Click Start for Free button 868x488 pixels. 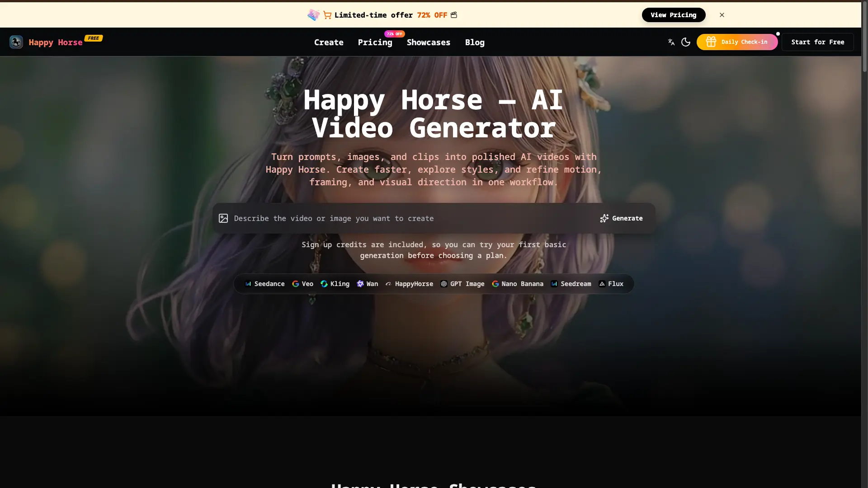coord(818,42)
